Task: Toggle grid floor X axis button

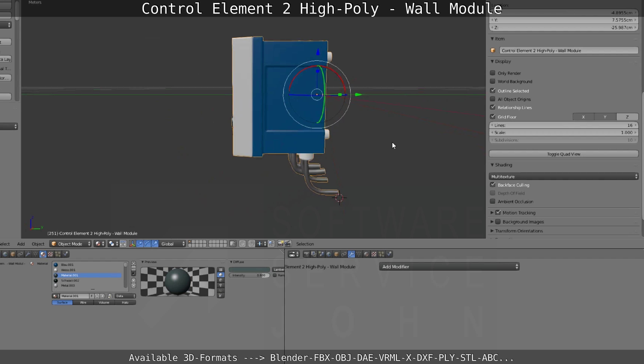Action: pyautogui.click(x=583, y=117)
